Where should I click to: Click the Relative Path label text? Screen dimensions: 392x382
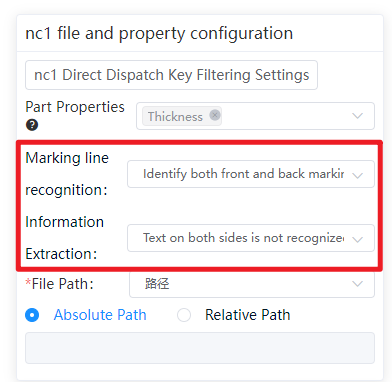coord(247,315)
